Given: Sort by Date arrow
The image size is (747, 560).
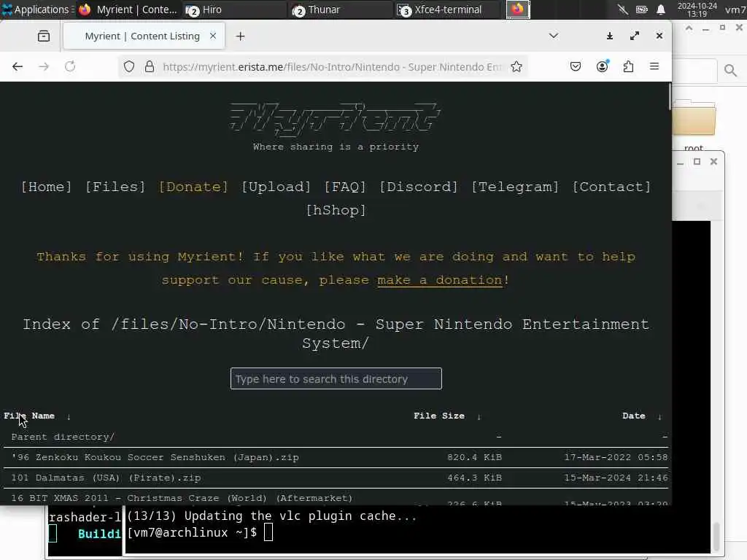Looking at the screenshot, I should [659, 416].
